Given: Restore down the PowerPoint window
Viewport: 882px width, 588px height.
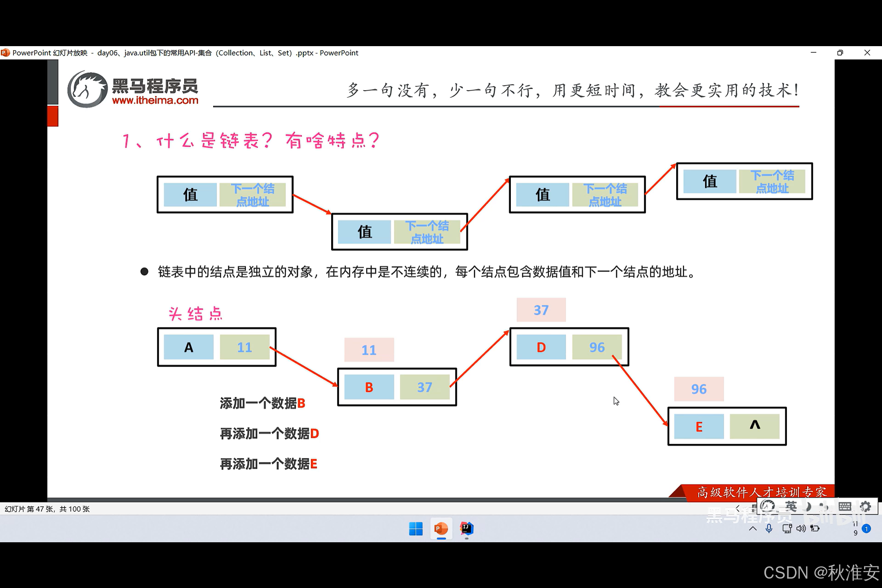Looking at the screenshot, I should [x=840, y=53].
